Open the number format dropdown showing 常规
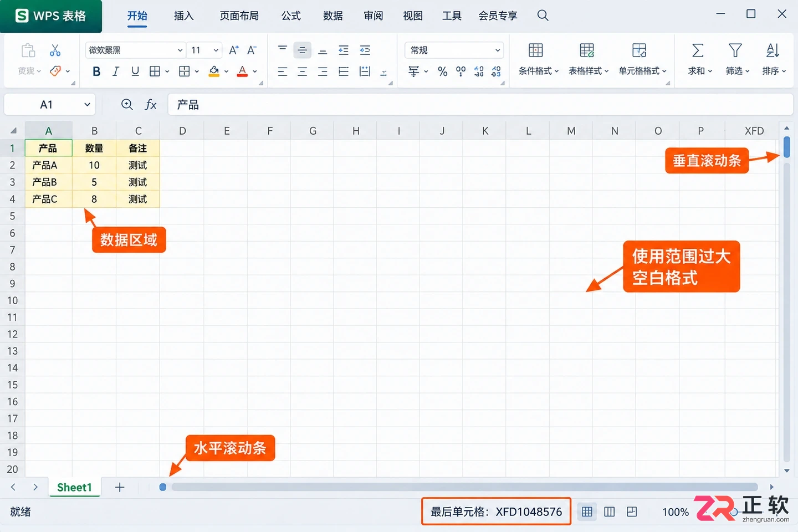Screen dimensions: 798x532 click(454, 50)
